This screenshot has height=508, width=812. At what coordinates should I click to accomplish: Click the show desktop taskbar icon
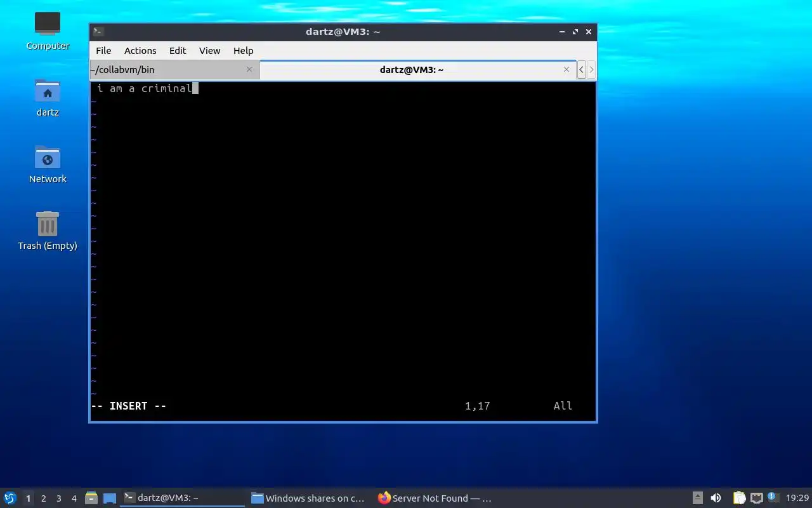coord(110,498)
